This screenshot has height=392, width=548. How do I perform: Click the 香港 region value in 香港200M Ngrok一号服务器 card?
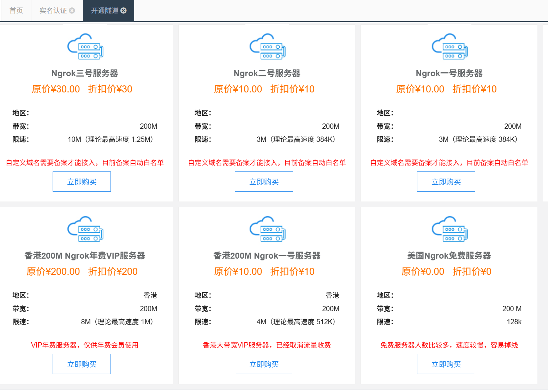click(333, 295)
